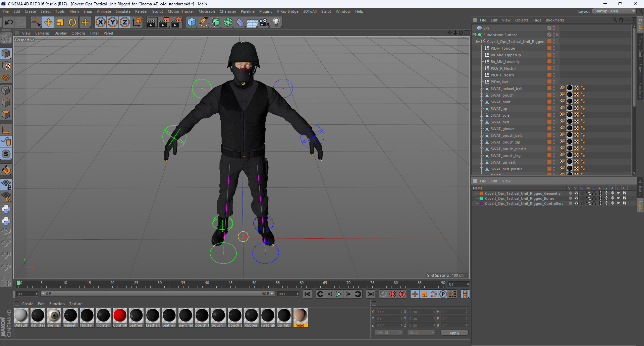Open the spline pen tool icon
This screenshot has width=644, height=346.
204,22
